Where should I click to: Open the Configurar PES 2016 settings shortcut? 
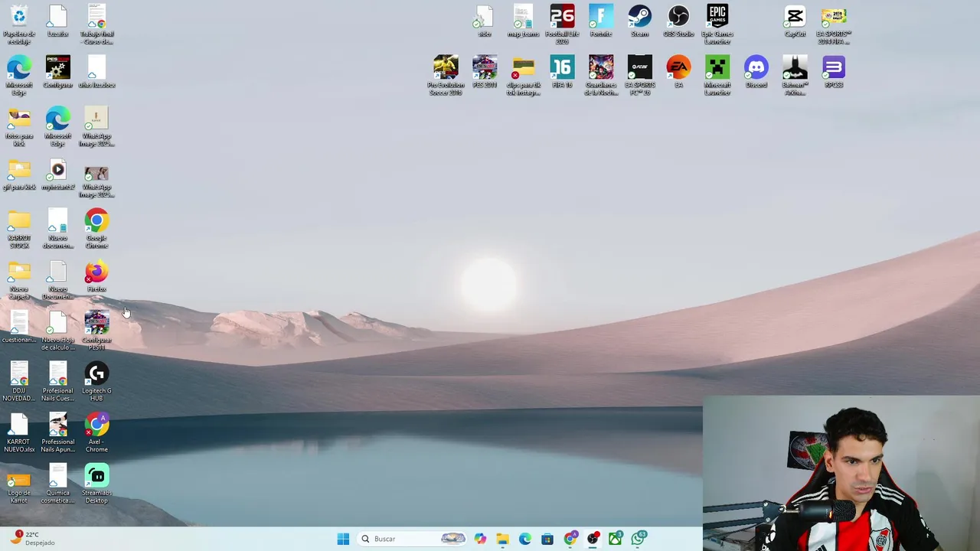(x=57, y=71)
